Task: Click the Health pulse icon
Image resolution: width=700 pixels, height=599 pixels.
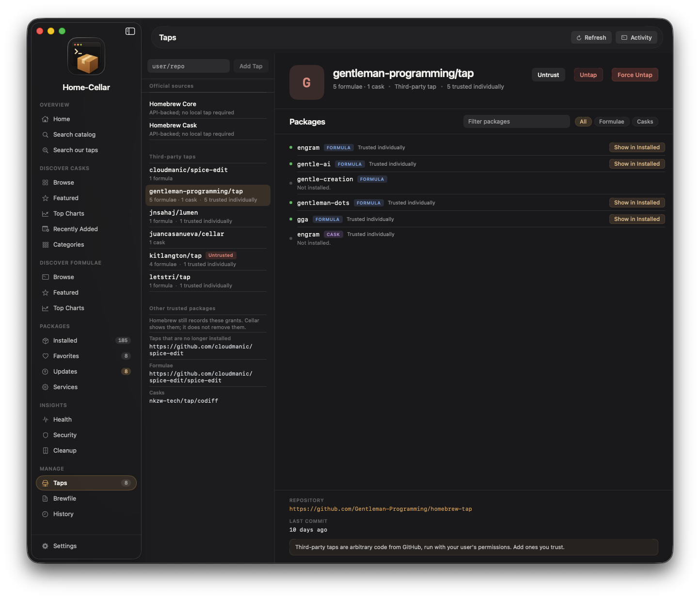Action: [45, 420]
